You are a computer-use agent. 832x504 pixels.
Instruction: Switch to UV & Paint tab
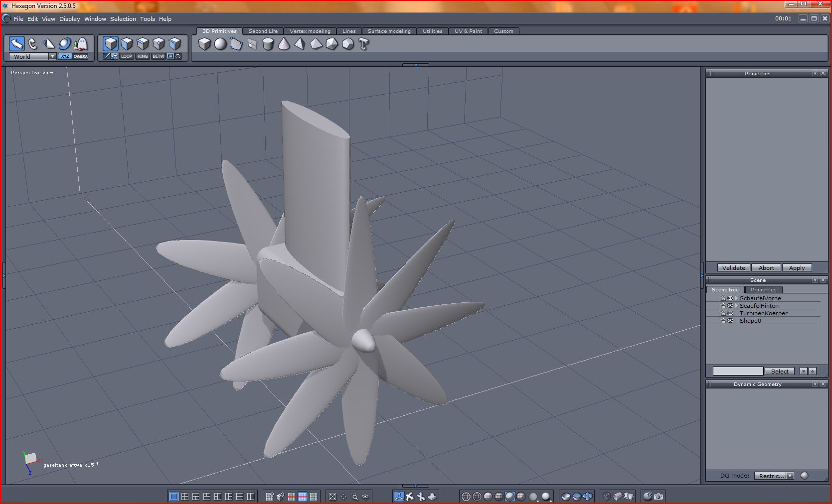(469, 31)
